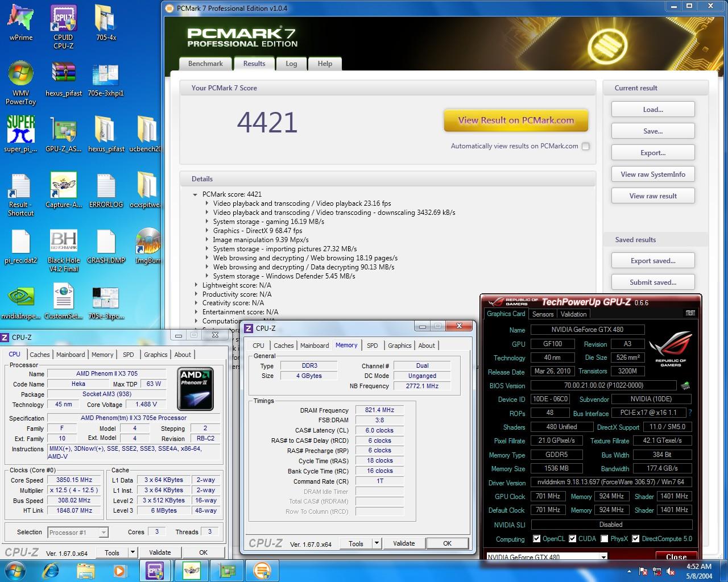Viewport: 728px width, 582px height.
Task: Open the 705e-3xhpi1 screenshot file icon
Action: point(106,79)
